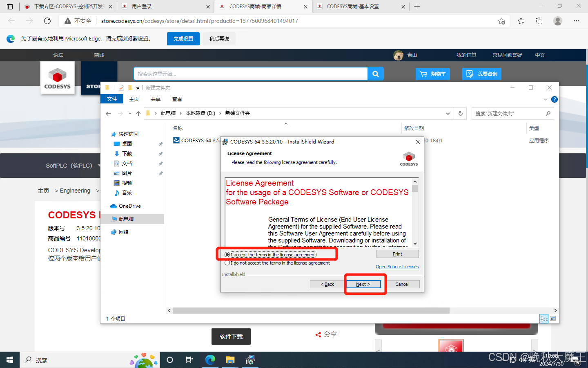This screenshot has width=588, height=368.
Task: Sort by 名称 column header
Action: (x=178, y=128)
